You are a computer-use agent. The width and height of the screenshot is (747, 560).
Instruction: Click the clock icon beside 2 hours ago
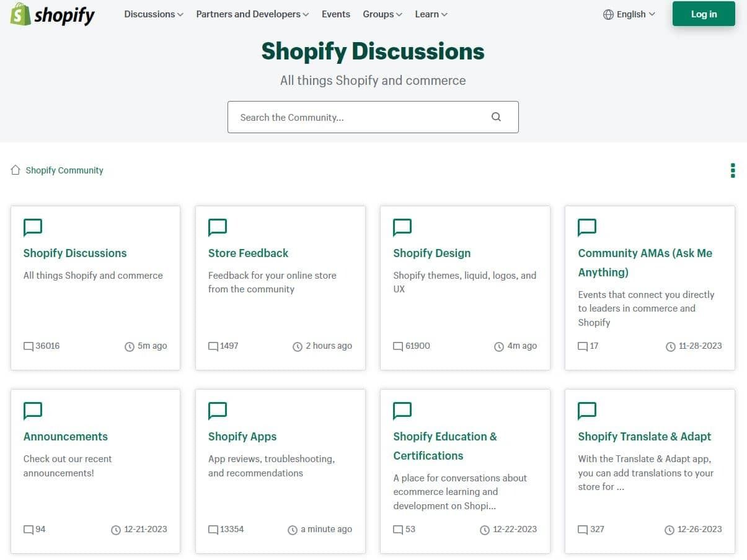298,347
